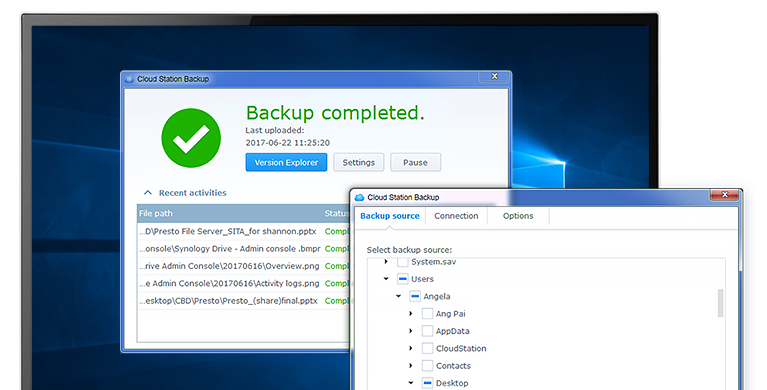Screen dimensions: 767x390
Task: Collapse the Users tree node
Action: pyautogui.click(x=386, y=279)
